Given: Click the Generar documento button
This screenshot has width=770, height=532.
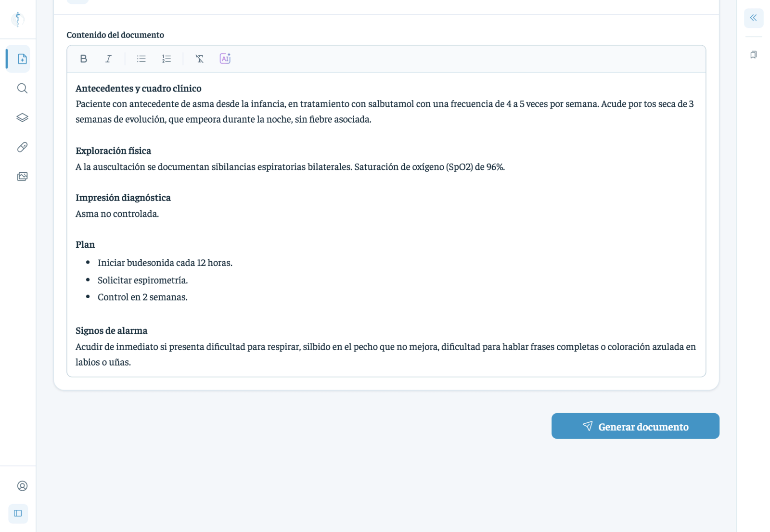Looking at the screenshot, I should point(635,426).
